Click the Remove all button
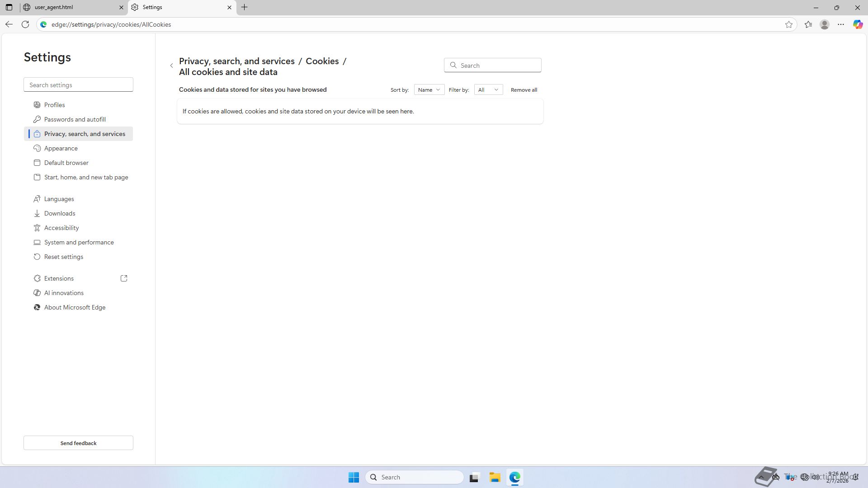Viewport: 868px width, 488px height. tap(524, 90)
